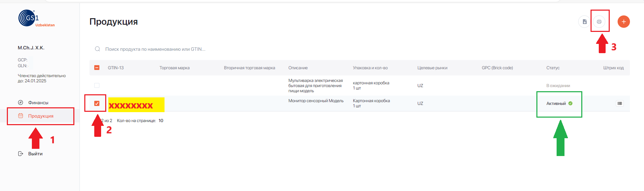Toggle the select-all checkbox in table header
This screenshot has width=644, height=191.
pos(97,68)
